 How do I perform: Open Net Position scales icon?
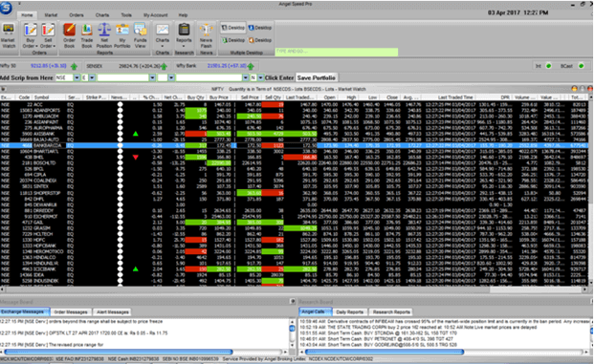coord(104,35)
